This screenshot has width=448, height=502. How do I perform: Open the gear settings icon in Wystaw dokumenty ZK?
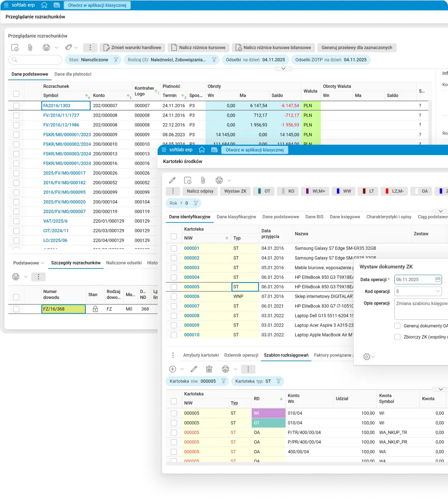point(366,357)
